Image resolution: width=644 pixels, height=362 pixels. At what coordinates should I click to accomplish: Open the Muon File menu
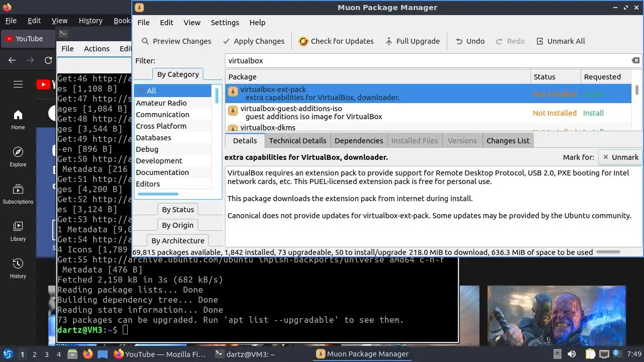[x=143, y=23]
